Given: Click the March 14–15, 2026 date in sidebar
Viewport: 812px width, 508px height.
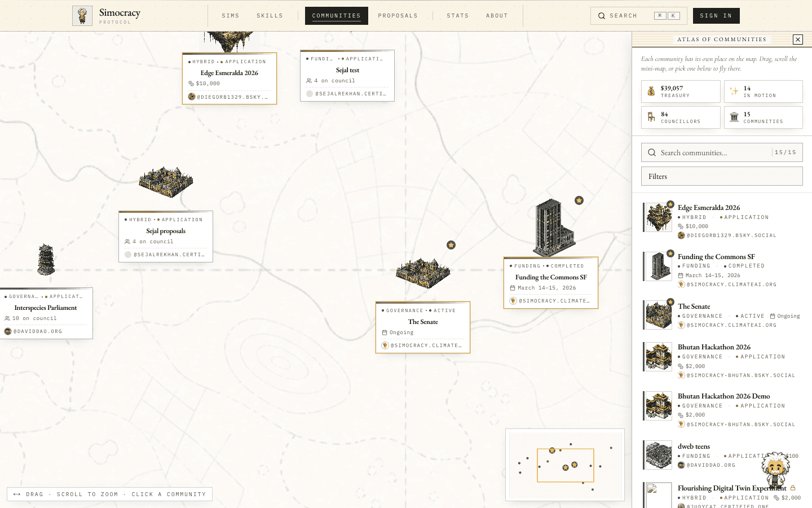Looking at the screenshot, I should coord(713,275).
